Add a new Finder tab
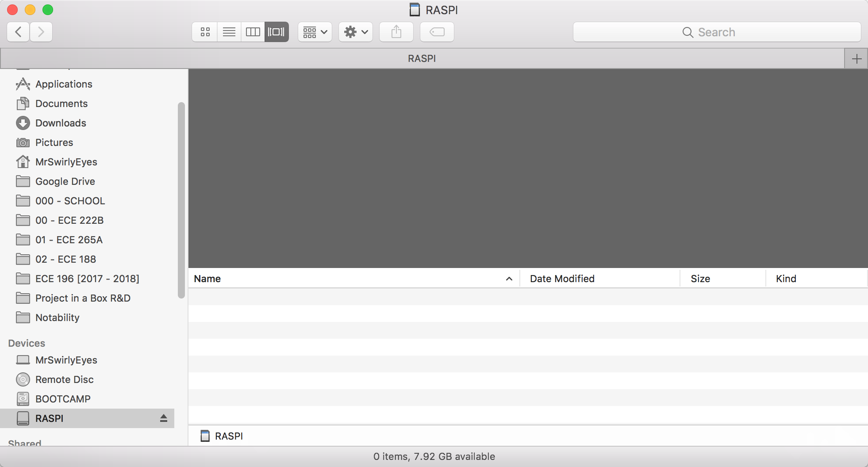 click(x=856, y=58)
